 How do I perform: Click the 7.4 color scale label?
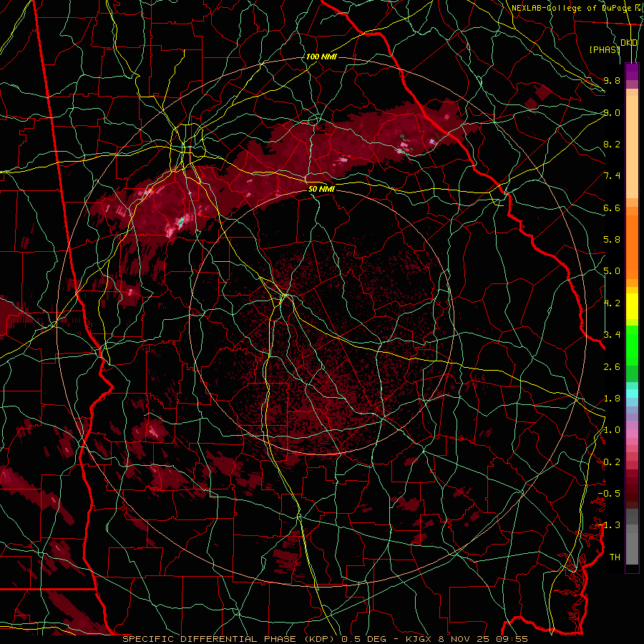point(612,176)
